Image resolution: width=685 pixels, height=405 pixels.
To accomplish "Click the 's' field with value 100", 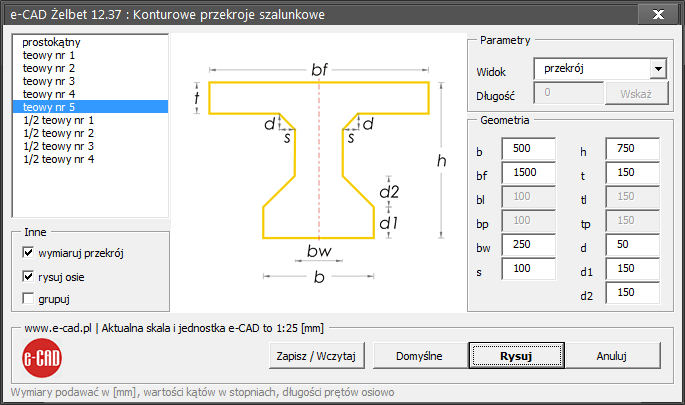I will pyautogui.click(x=529, y=269).
